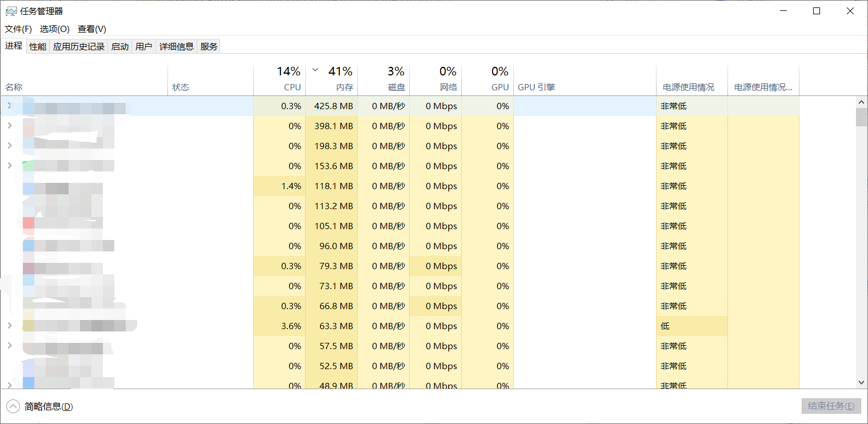The width and height of the screenshot is (868, 424).
Task: Click the 41% total memory usage value
Action: tap(340, 71)
